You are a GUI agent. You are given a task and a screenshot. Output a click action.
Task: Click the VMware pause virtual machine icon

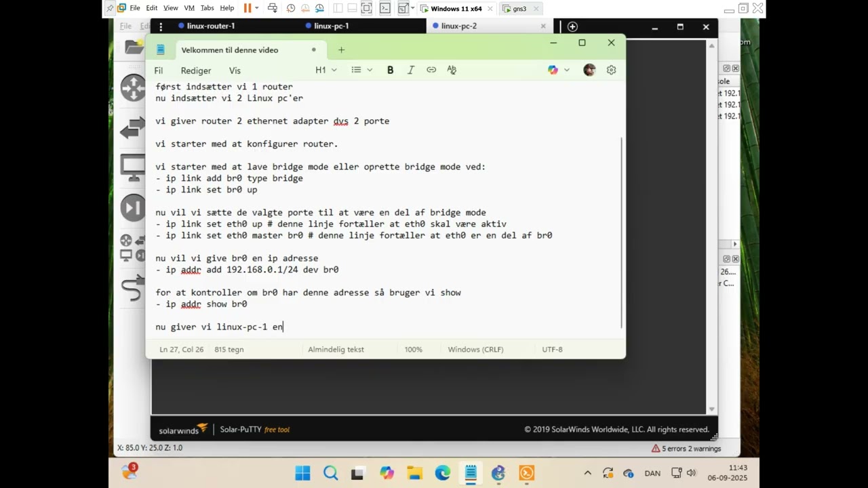pos(248,8)
